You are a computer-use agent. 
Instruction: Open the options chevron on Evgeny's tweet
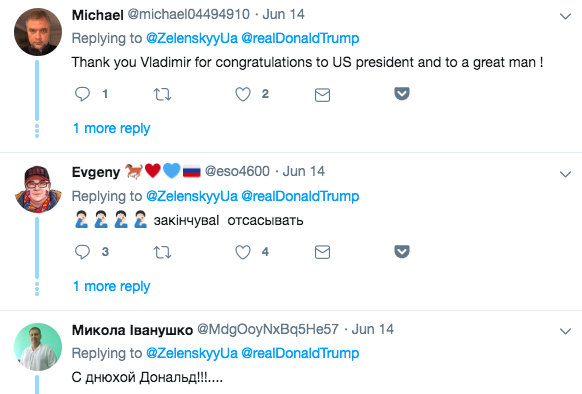(x=565, y=174)
